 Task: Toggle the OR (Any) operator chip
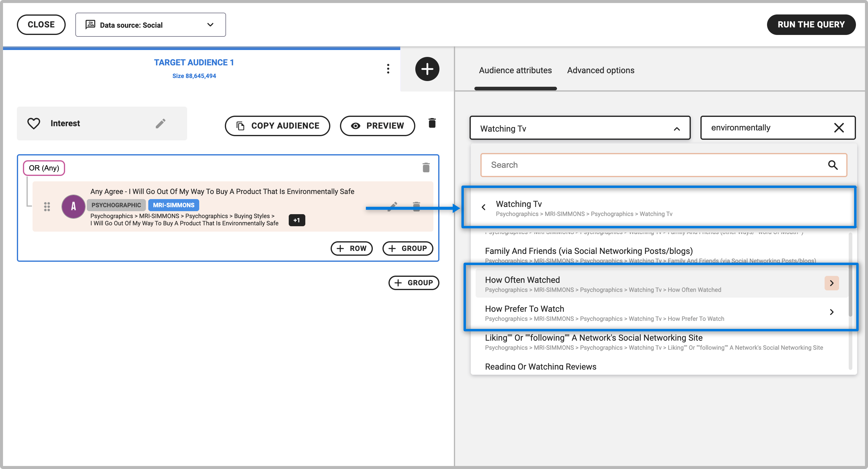[44, 168]
